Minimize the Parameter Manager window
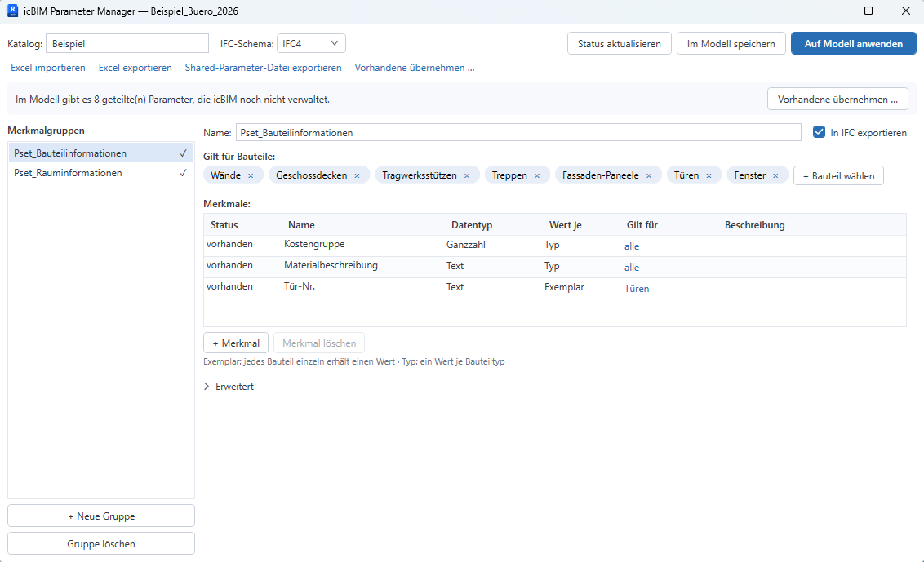924x562 pixels. (x=832, y=11)
